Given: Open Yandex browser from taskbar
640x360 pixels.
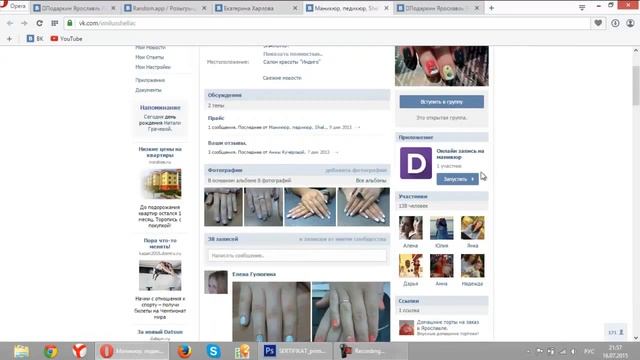Looking at the screenshot, I should click(x=80, y=351).
